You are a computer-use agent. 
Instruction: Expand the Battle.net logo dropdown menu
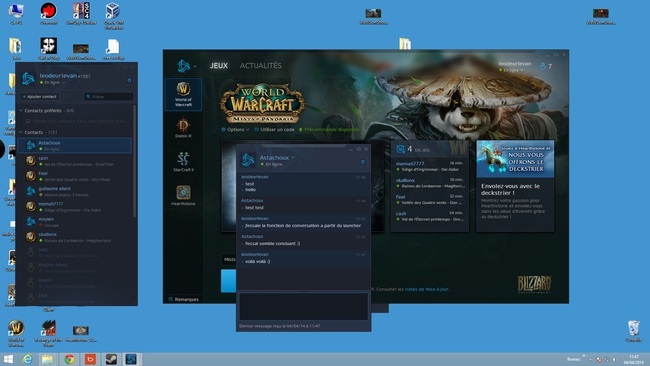tap(187, 65)
